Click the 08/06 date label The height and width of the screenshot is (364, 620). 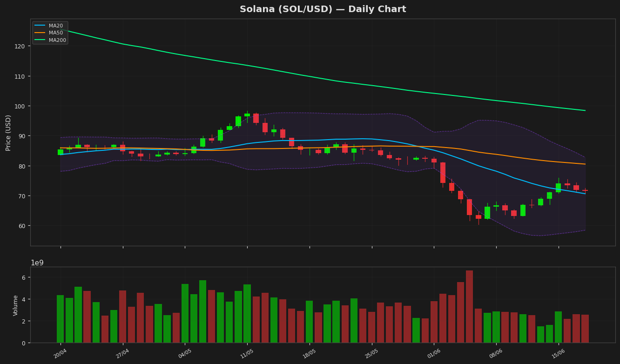(x=496, y=354)
